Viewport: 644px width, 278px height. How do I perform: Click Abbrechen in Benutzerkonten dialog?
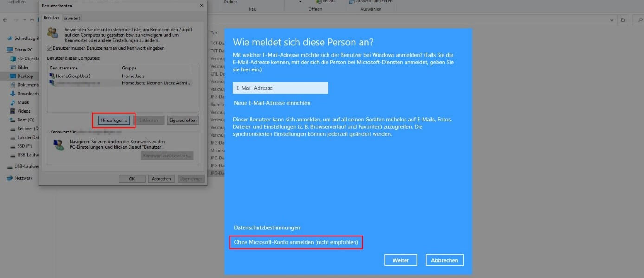161,179
